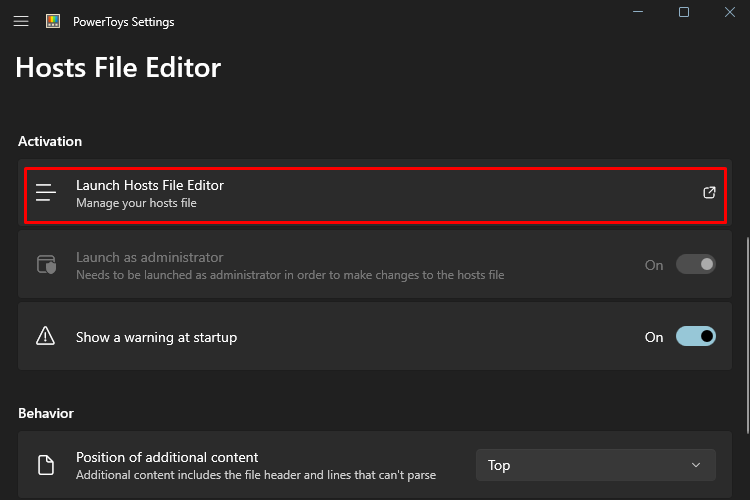750x500 pixels.
Task: Minimize the PowerToys Settings window
Action: (638, 12)
